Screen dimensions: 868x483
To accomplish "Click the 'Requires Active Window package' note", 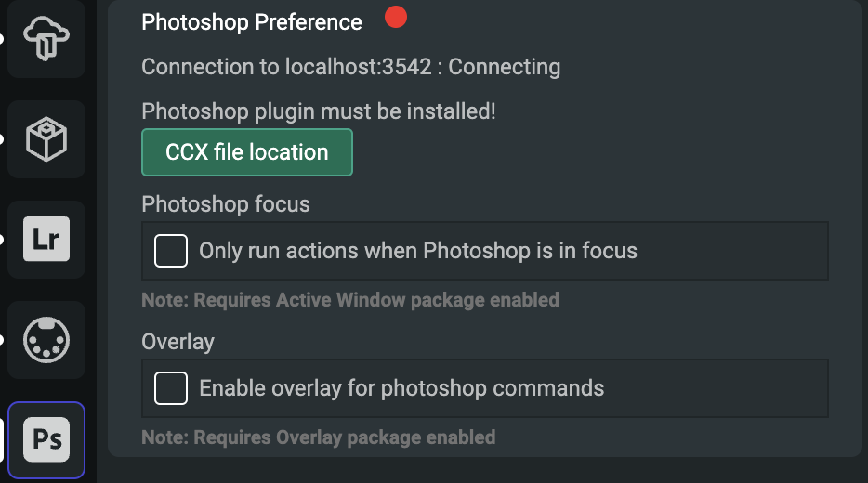I will 350,300.
